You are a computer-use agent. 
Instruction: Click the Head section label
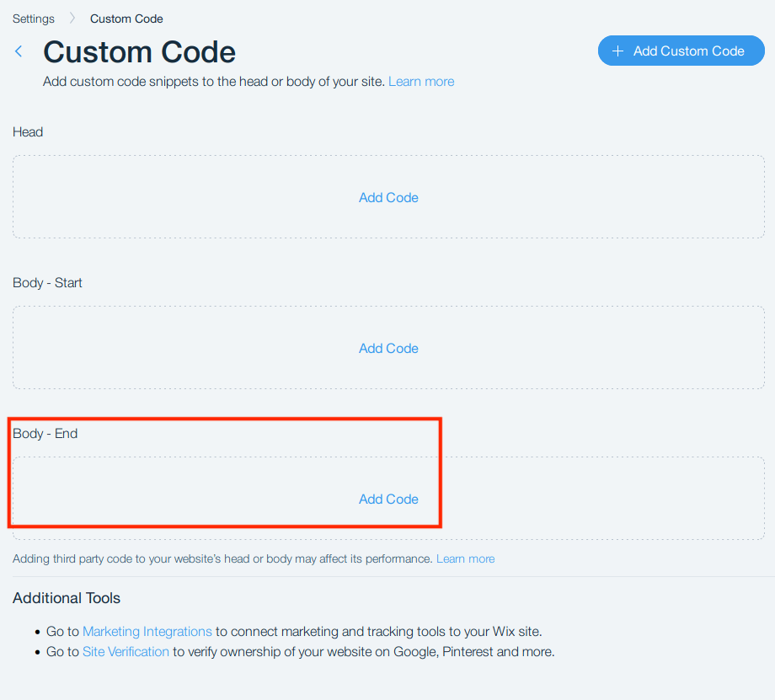(28, 132)
